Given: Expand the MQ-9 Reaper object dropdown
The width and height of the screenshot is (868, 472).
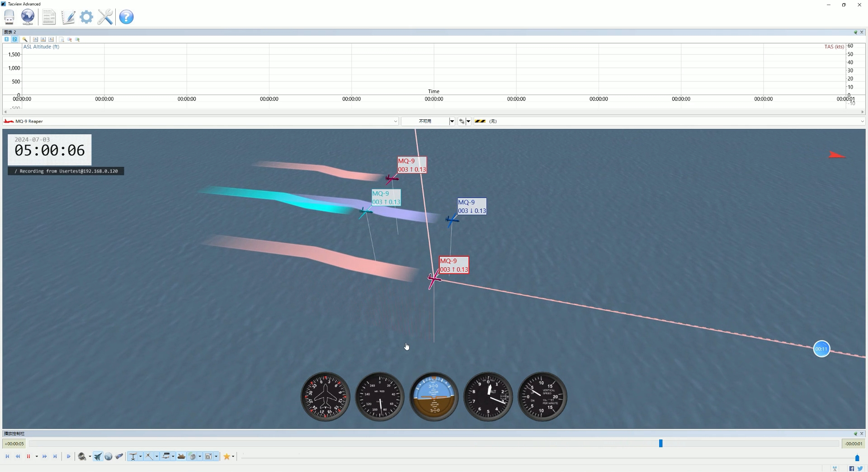Looking at the screenshot, I should click(x=395, y=121).
